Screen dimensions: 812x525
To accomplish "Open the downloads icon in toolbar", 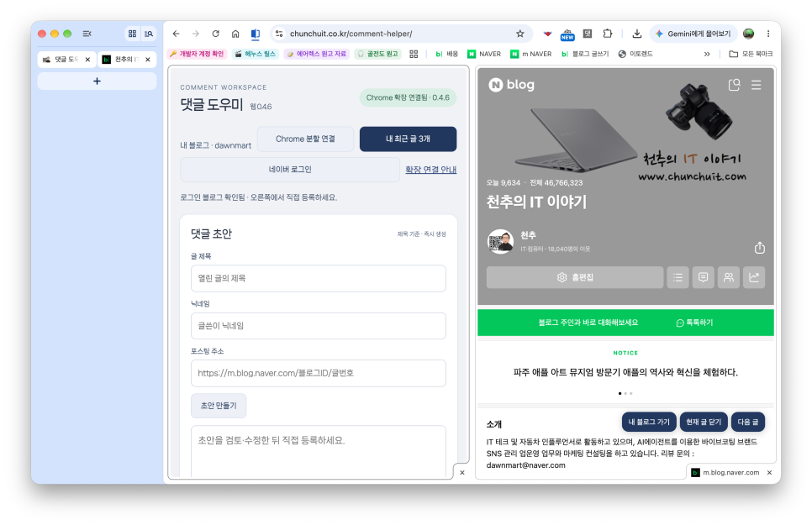I will pyautogui.click(x=637, y=34).
